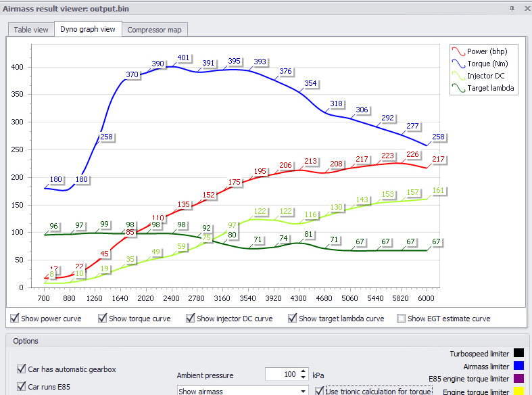Screen dimensions: 532x395
Task: Click the Power (bhp) legend icon
Action: pyautogui.click(x=458, y=51)
